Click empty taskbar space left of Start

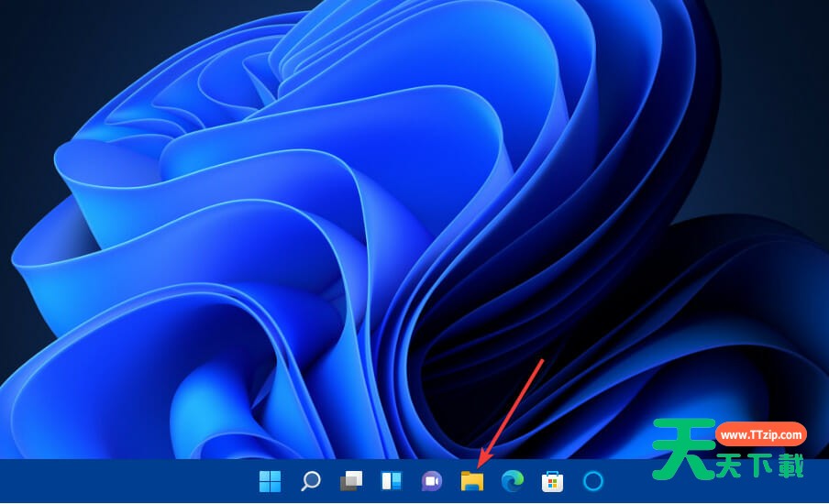(x=119, y=482)
